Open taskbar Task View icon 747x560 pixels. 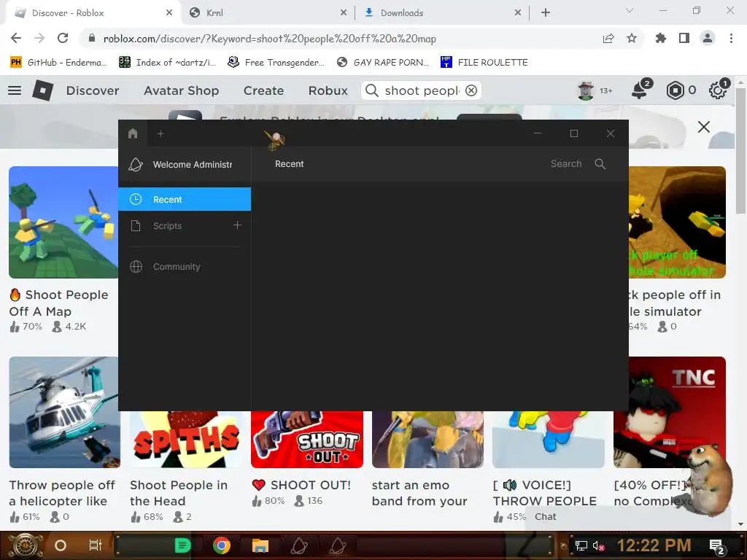[96, 545]
